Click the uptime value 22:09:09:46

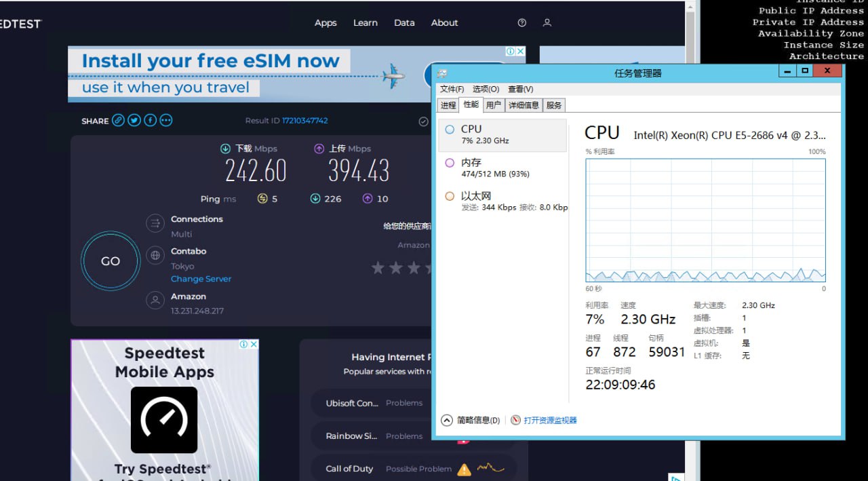coord(620,385)
